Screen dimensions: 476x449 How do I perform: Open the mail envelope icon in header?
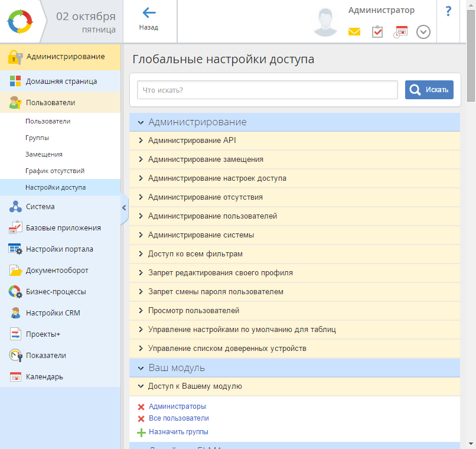354,32
